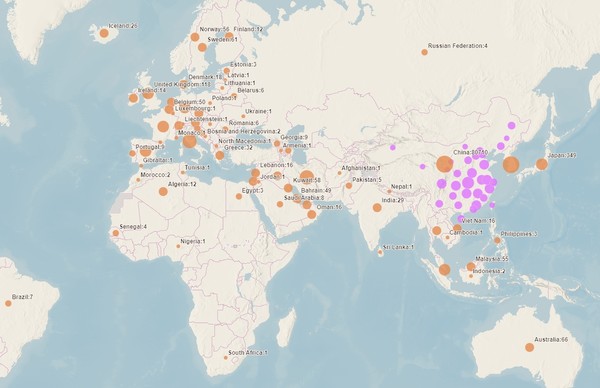Click the Viet Nam:16 purple marker
600x388 pixels.
point(461,219)
